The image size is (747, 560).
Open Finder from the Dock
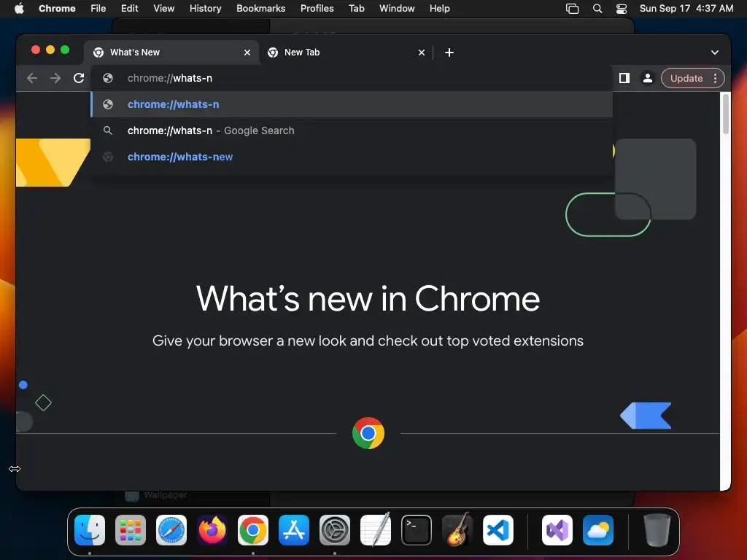(x=90, y=529)
